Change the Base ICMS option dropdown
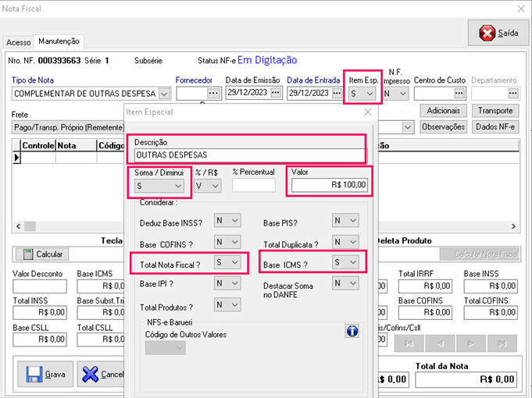The width and height of the screenshot is (532, 398). 352,264
